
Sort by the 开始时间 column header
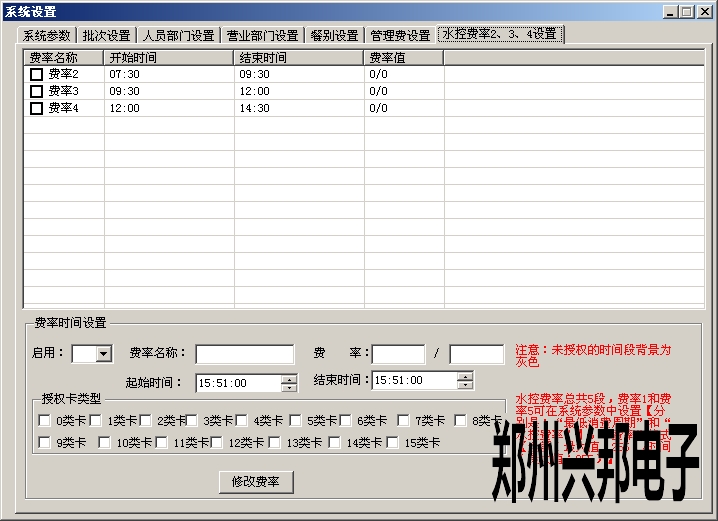(x=170, y=58)
